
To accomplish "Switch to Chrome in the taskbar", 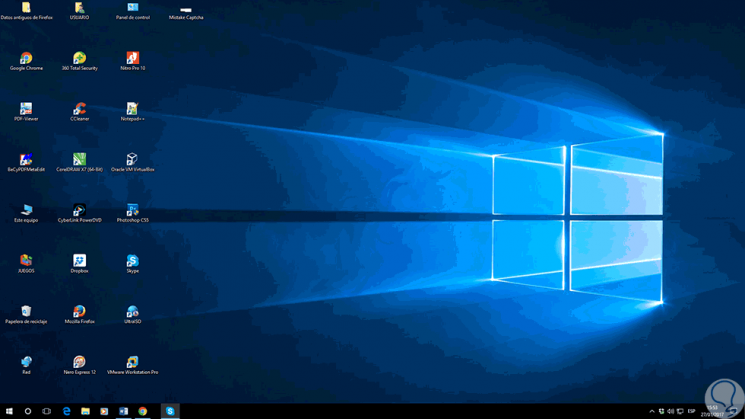I will pos(143,411).
